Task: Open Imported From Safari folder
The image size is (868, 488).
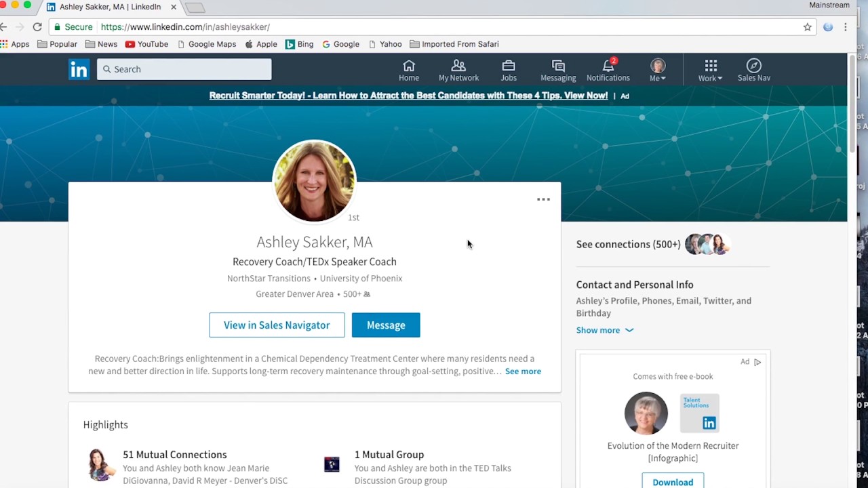Action: [x=454, y=44]
